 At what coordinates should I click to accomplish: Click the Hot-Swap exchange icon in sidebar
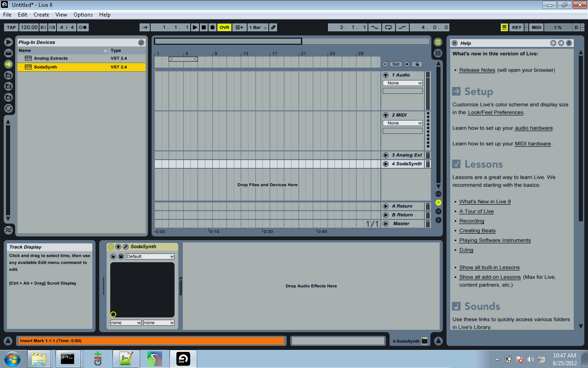click(x=8, y=108)
